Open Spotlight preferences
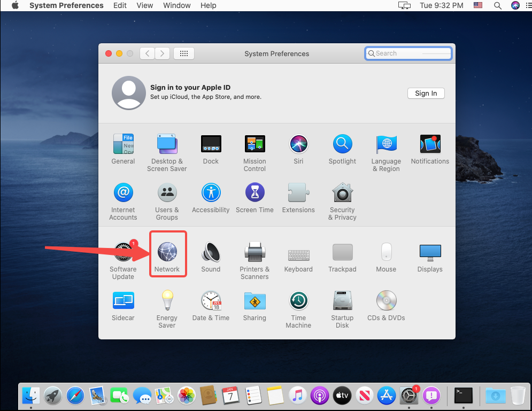The height and width of the screenshot is (411, 532). click(x=342, y=149)
